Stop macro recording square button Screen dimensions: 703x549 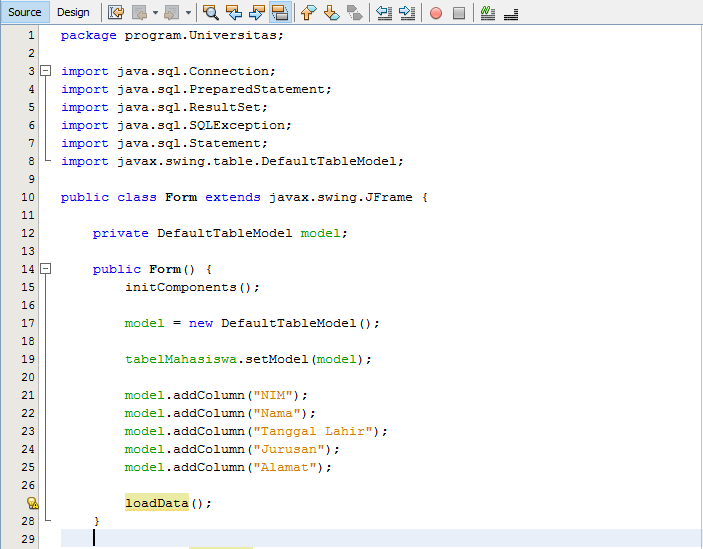(459, 13)
